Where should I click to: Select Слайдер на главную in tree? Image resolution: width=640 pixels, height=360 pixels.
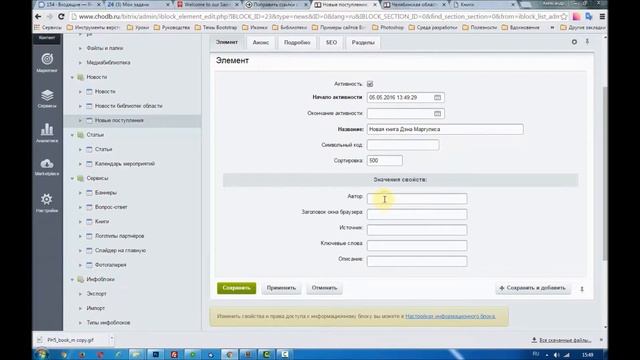pos(120,251)
